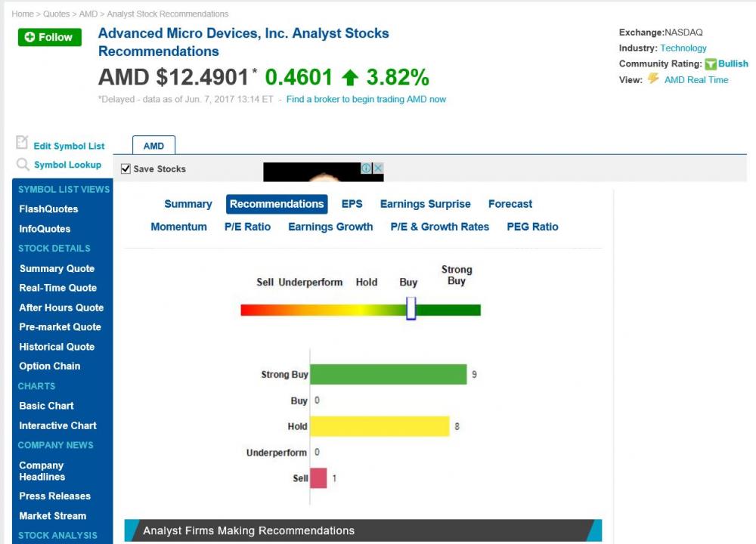Click the yellow Hold bar
This screenshot has height=544, width=756.
click(380, 426)
